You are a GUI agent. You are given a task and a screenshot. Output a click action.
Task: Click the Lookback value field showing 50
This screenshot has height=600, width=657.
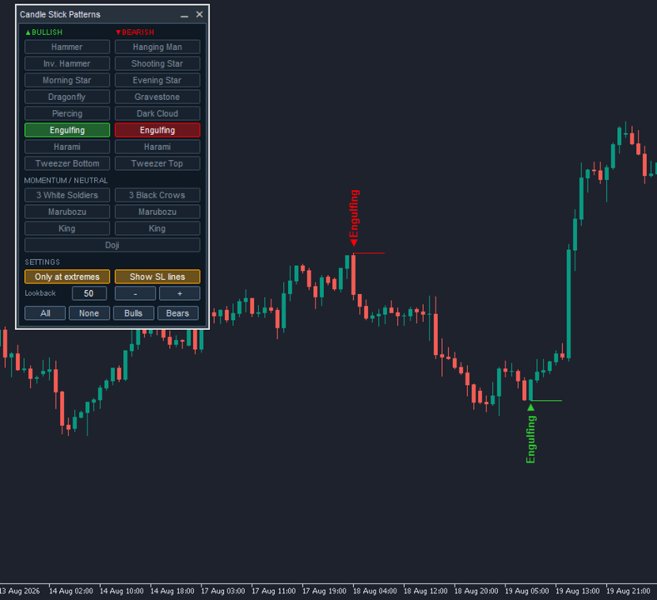point(89,293)
